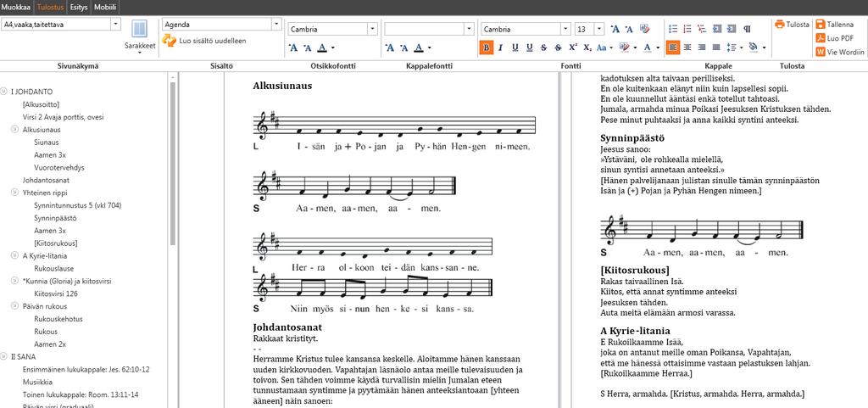Toggle paragraph marks visibility
868x408 pixels.
[x=747, y=29]
